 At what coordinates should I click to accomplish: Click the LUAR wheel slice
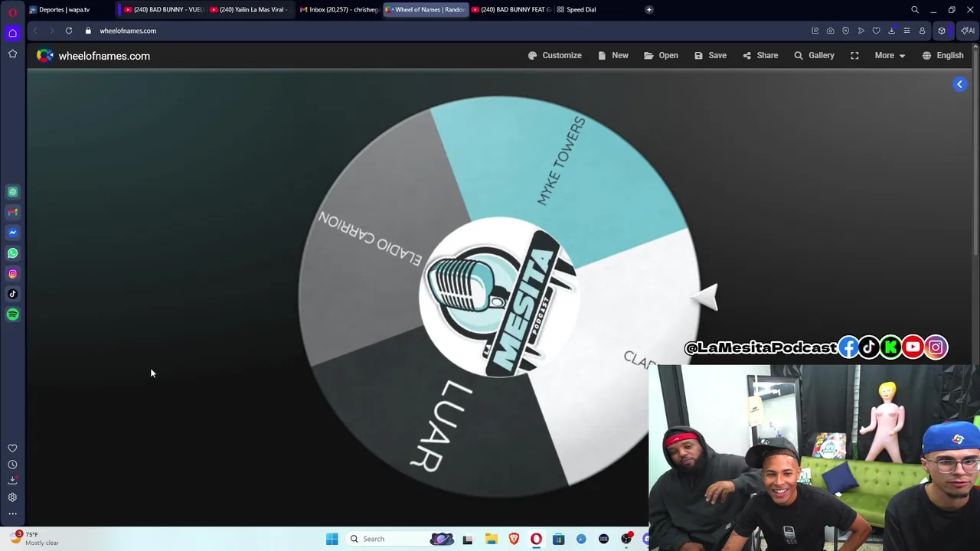tap(440, 425)
